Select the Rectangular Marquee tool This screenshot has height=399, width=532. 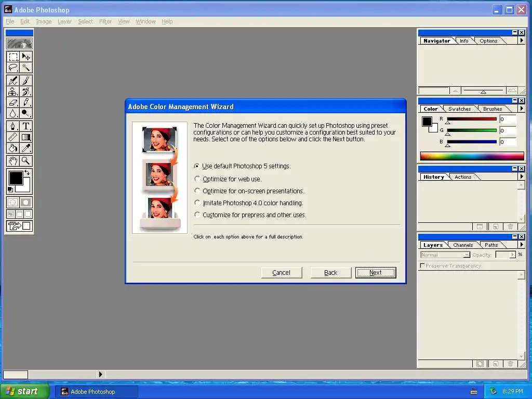pyautogui.click(x=13, y=57)
